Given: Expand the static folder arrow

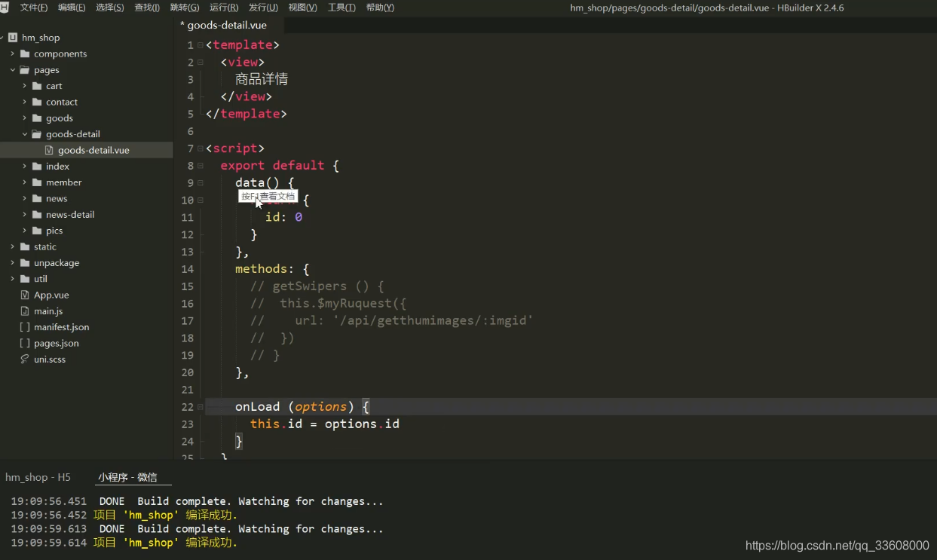Looking at the screenshot, I should coord(12,246).
